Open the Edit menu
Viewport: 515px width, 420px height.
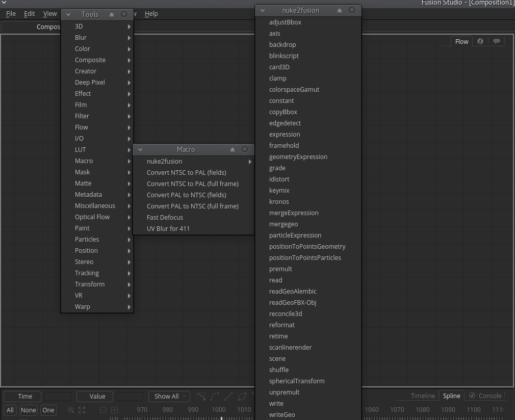tap(29, 14)
